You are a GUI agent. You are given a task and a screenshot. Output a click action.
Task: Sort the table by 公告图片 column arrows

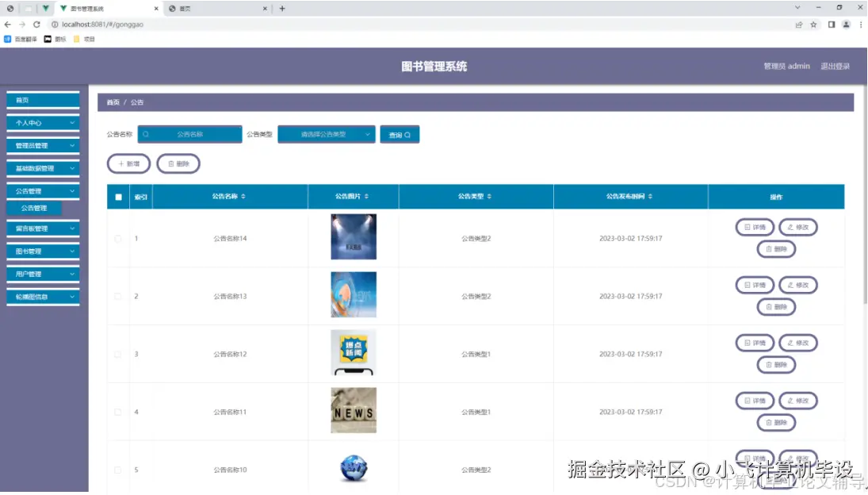click(x=366, y=197)
